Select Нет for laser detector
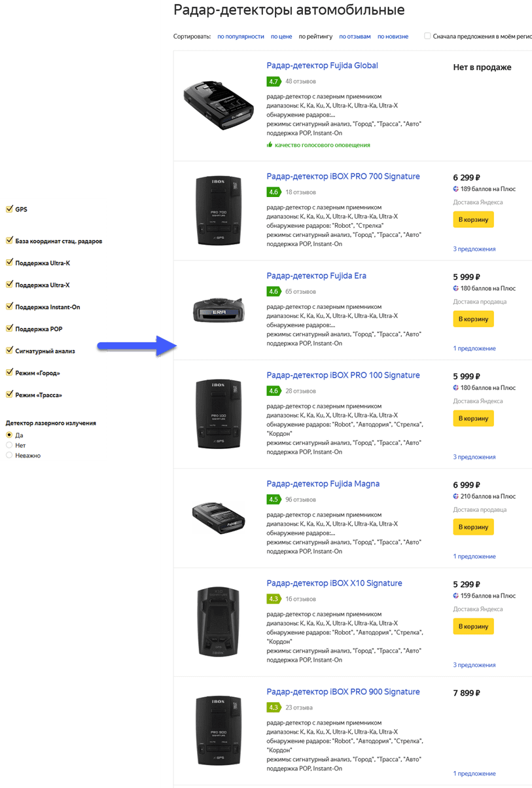 click(x=9, y=445)
